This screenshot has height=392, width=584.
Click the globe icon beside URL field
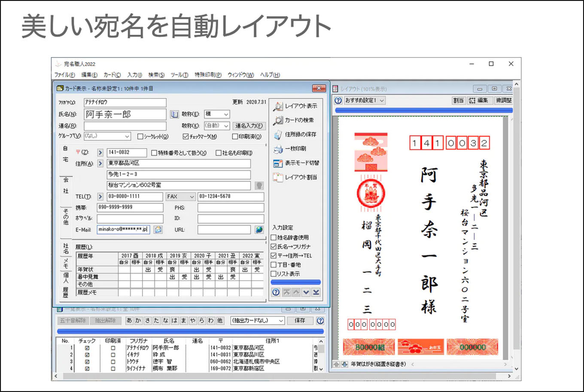(259, 230)
